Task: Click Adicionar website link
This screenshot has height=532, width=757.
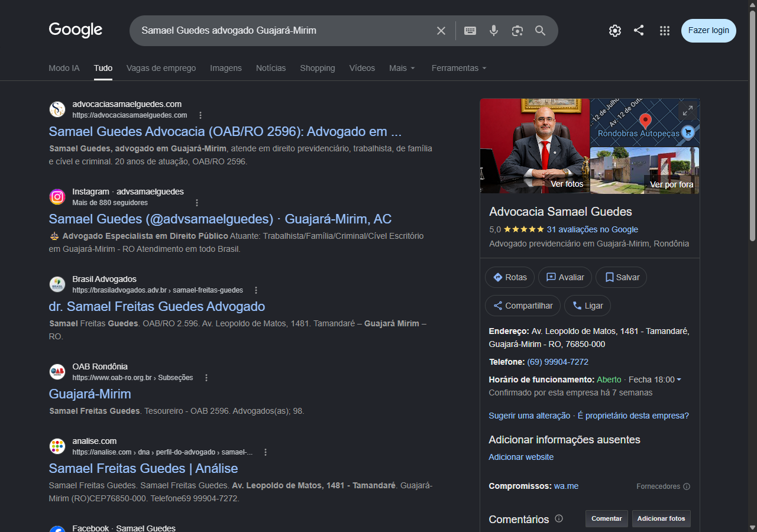Action: [x=521, y=457]
